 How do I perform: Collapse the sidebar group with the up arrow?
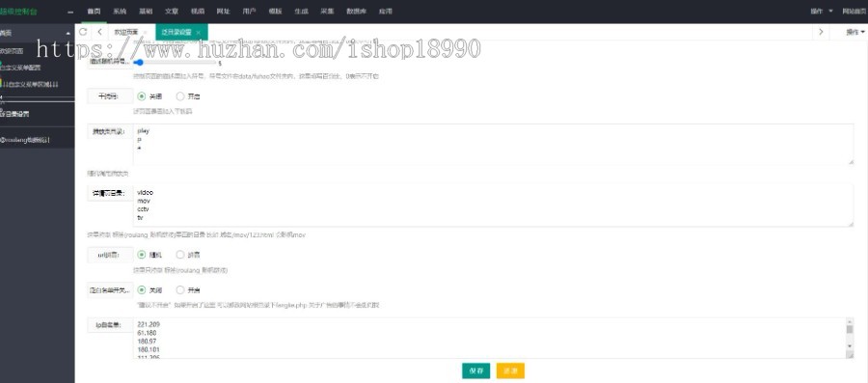pos(68,34)
